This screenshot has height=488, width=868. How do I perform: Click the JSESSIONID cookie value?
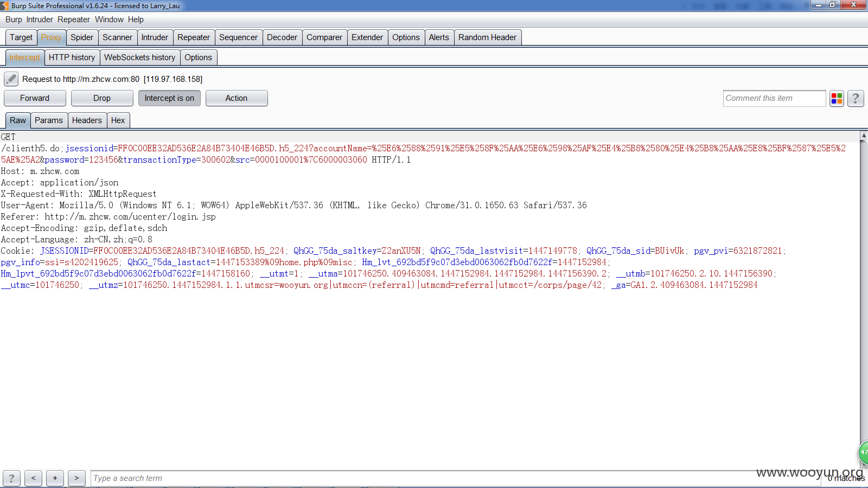(x=189, y=251)
